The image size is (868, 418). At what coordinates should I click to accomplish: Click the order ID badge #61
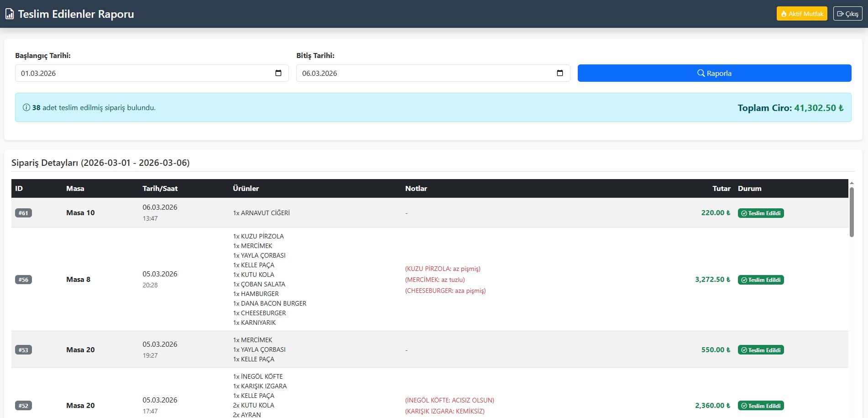(x=23, y=213)
